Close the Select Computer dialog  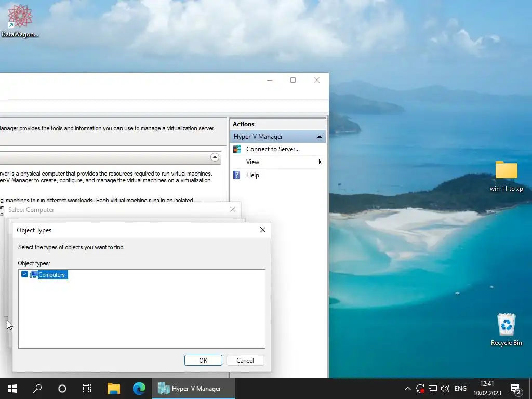(232, 210)
